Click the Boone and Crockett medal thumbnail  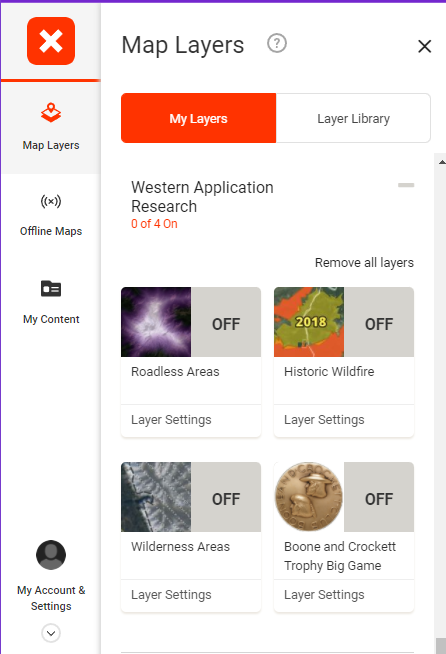tap(309, 497)
